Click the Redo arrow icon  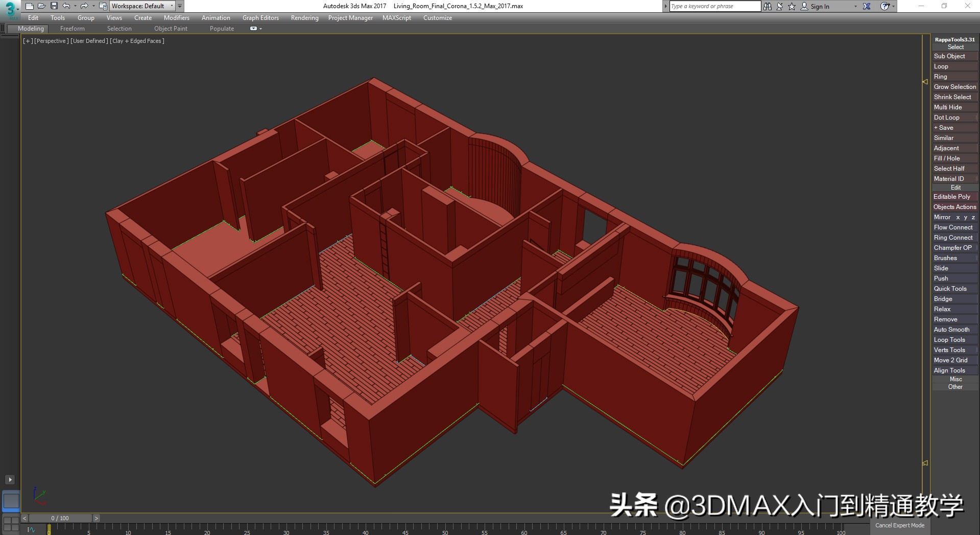coord(84,6)
